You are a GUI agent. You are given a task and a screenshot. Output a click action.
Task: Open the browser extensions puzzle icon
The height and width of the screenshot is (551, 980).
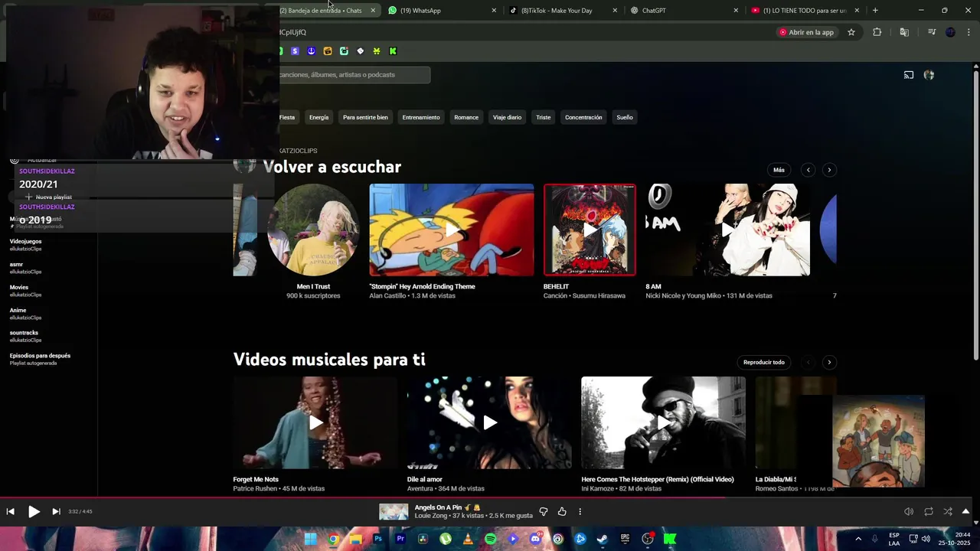877,32
